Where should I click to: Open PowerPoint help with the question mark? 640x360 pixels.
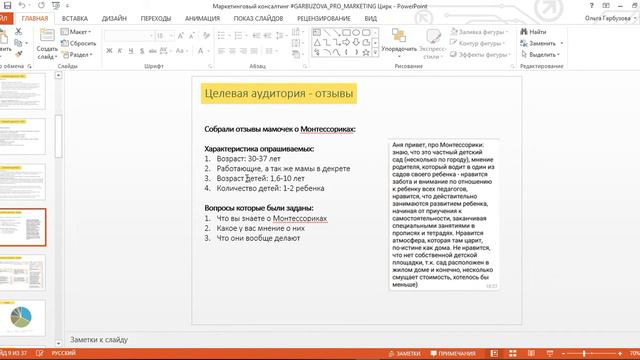pos(591,6)
